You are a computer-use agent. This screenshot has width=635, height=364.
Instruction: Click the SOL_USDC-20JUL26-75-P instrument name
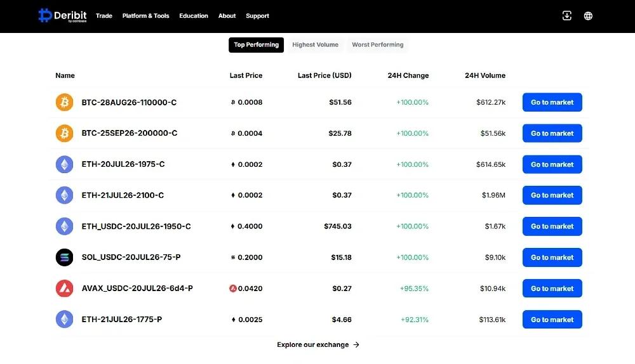pos(131,257)
